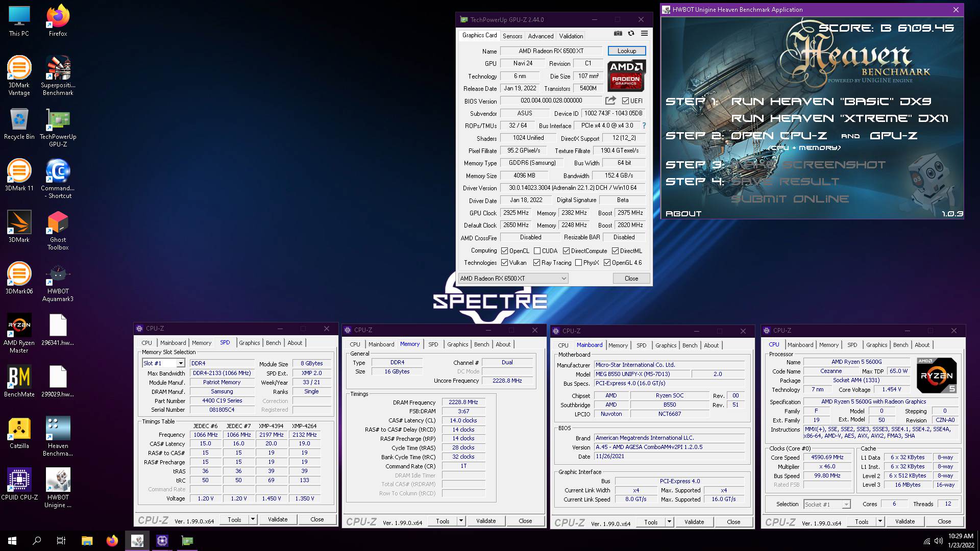This screenshot has width=980, height=551.
Task: Toggle the OpenCL checkbox
Action: pyautogui.click(x=504, y=251)
